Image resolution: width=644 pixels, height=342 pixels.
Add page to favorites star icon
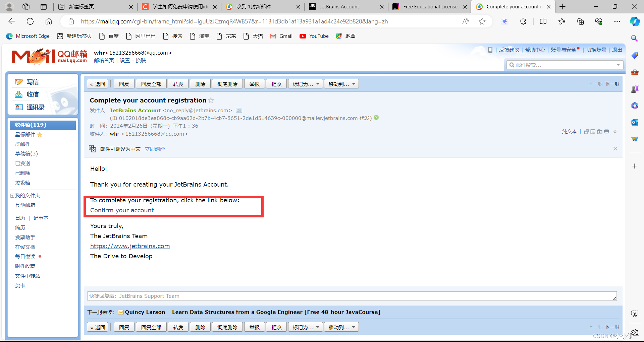(x=482, y=21)
